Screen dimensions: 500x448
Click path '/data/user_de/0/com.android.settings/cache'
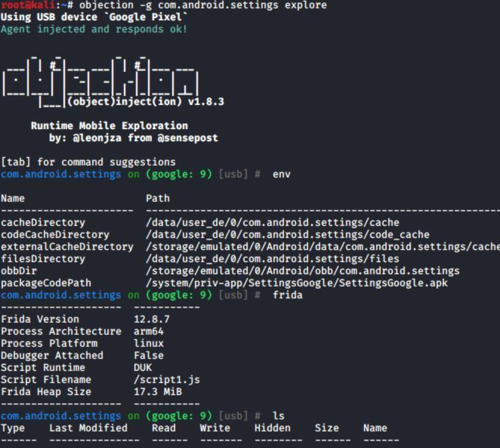[273, 222]
